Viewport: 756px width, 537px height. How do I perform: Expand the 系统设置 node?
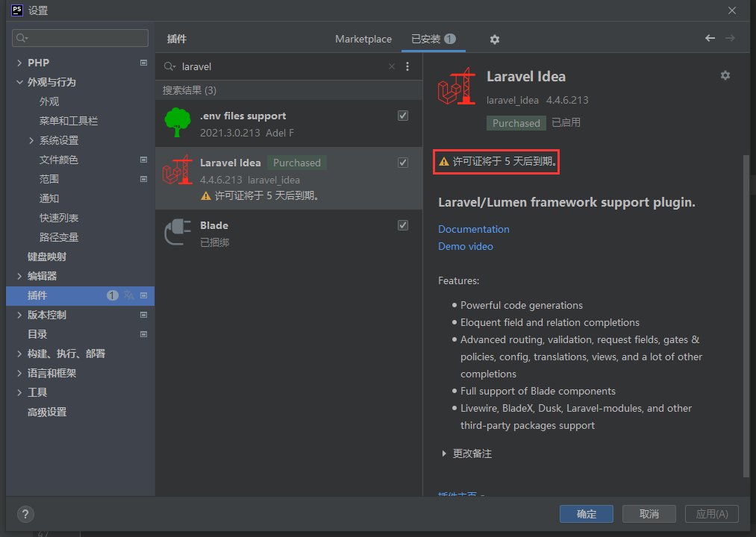pyautogui.click(x=31, y=140)
